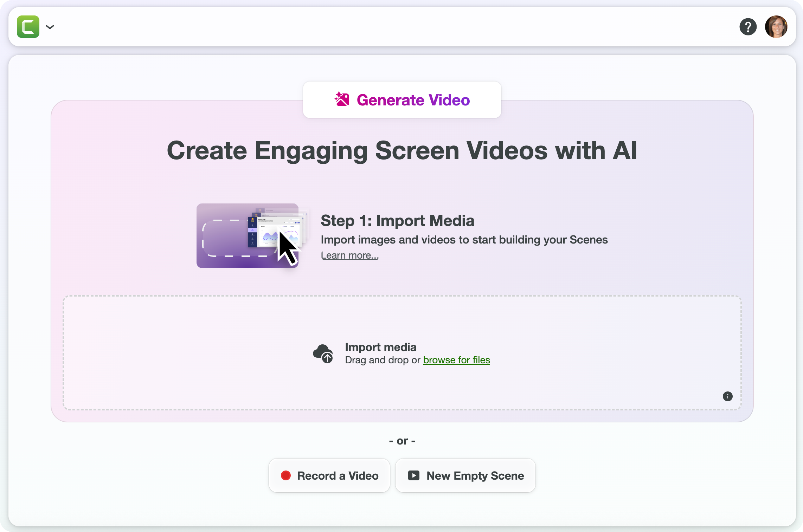Click the Import Media illustration thumbnail

[x=252, y=235]
